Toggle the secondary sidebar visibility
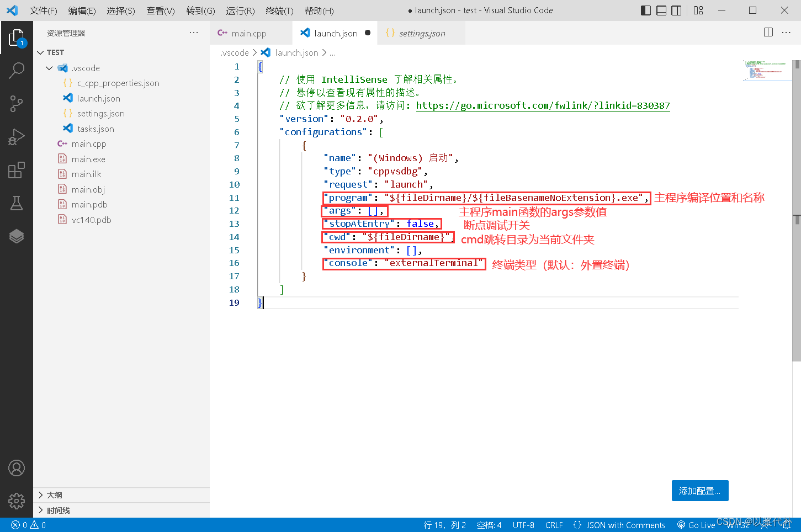Screen dimensions: 801x532 point(676,10)
